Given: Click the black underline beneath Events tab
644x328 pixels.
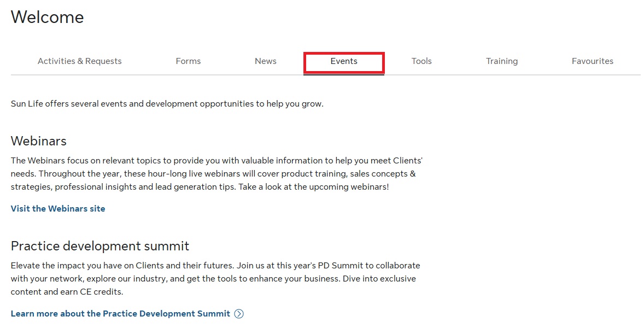Looking at the screenshot, I should point(344,74).
